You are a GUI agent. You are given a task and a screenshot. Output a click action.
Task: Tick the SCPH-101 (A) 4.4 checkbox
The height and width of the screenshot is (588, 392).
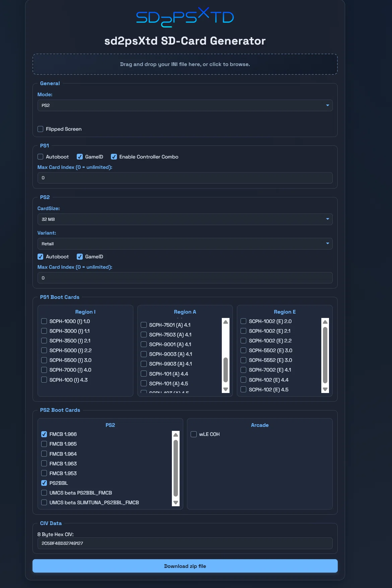coord(144,374)
